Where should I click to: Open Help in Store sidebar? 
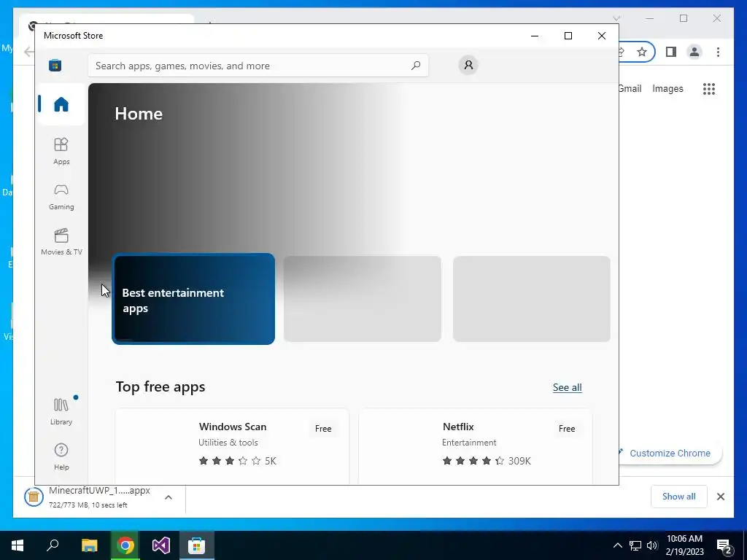coord(61,456)
